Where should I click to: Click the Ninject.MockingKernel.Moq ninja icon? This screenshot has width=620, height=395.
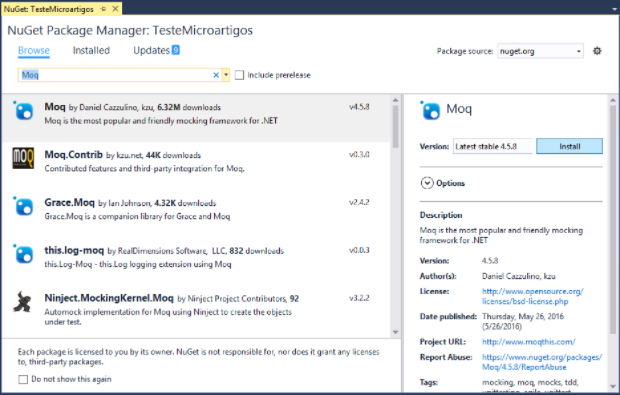(23, 302)
